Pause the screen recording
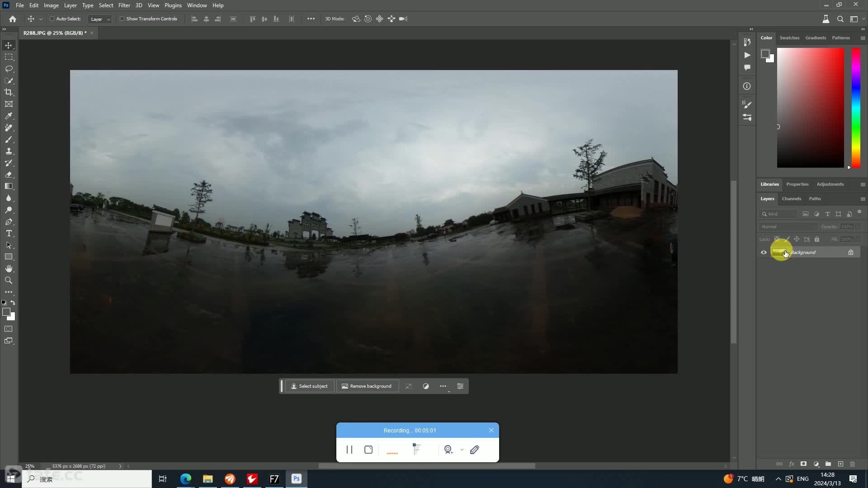The width and height of the screenshot is (868, 488). pyautogui.click(x=349, y=450)
